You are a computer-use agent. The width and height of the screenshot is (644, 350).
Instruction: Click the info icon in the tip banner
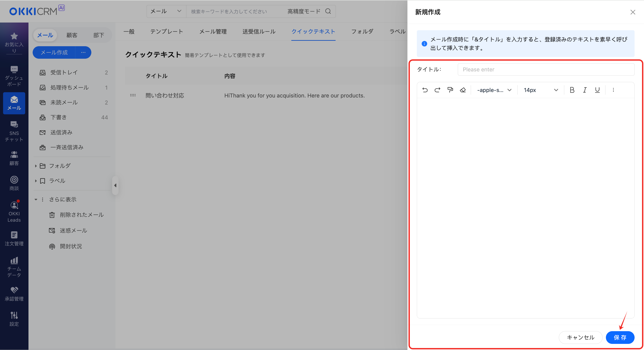click(424, 44)
